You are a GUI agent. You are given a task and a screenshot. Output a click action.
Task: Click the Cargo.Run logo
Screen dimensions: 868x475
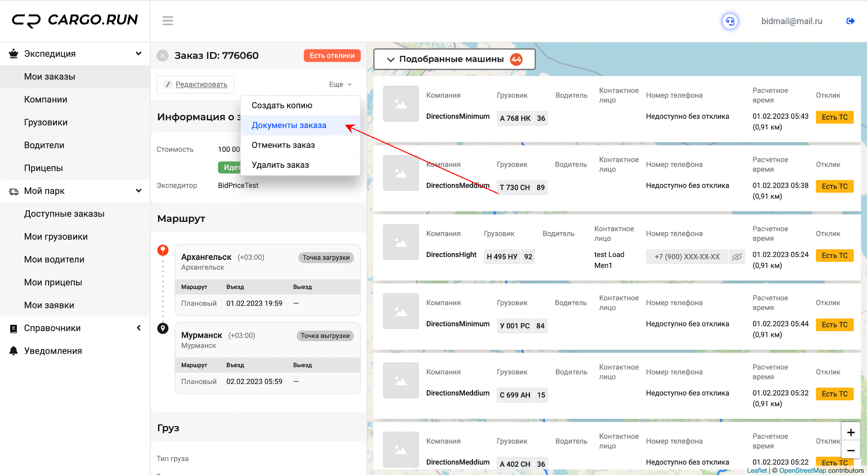[x=75, y=20]
